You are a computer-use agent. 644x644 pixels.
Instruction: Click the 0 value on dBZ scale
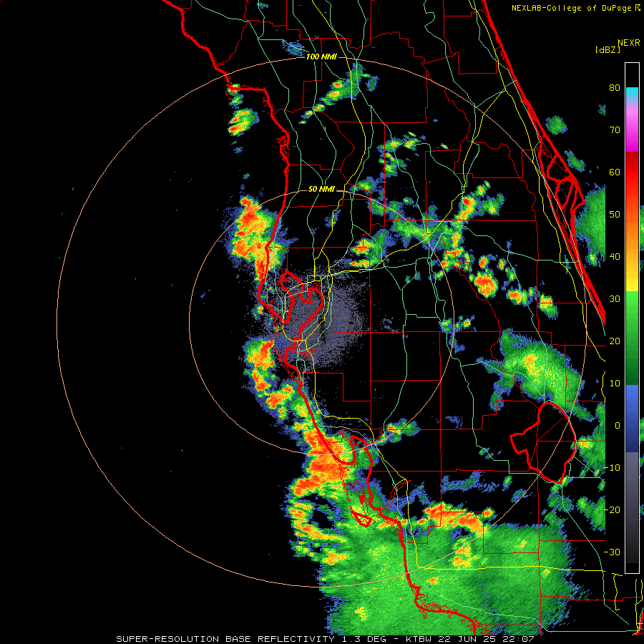pyautogui.click(x=617, y=426)
